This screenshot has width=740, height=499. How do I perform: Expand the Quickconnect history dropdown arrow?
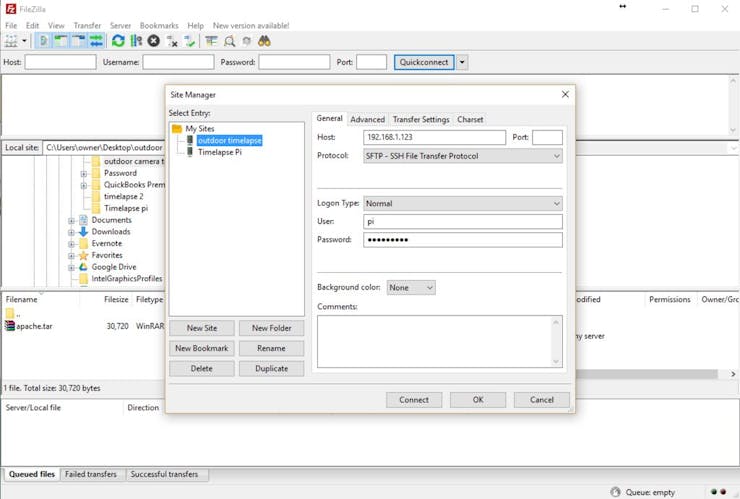462,62
